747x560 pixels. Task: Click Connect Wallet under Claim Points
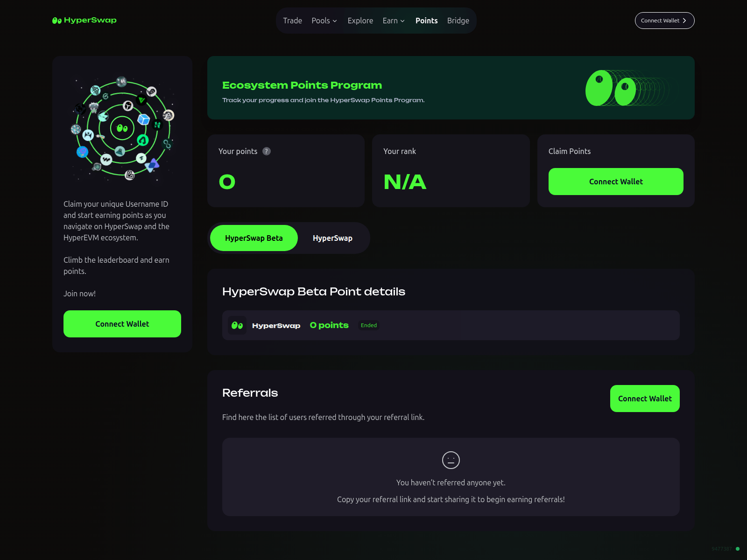point(616,182)
